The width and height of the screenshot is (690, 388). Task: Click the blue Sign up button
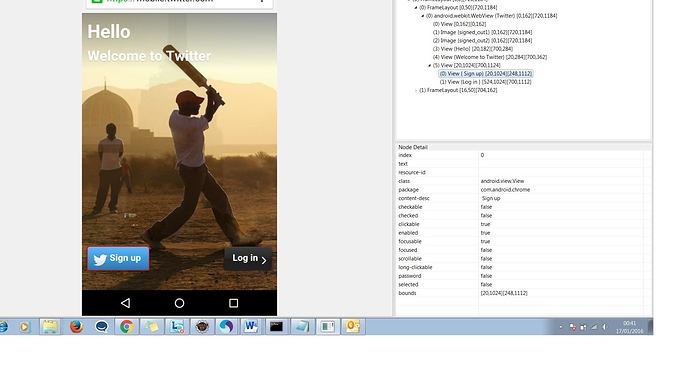(118, 258)
